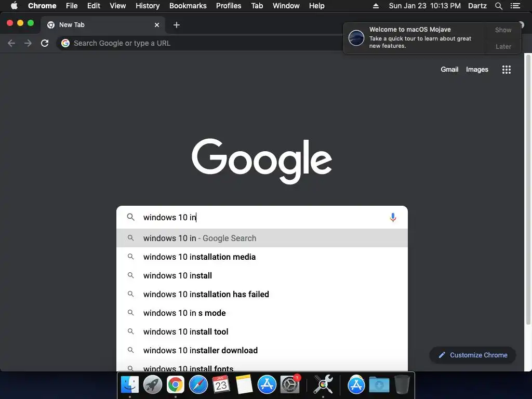Select 'windows 10 in - Google Search' suggestion
The width and height of the screenshot is (532, 399).
pos(262,238)
